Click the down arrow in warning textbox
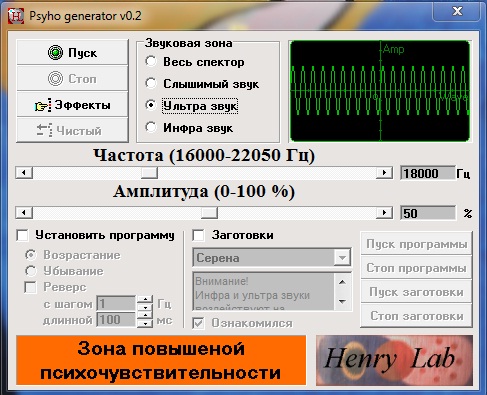The height and width of the screenshot is (395, 487). point(342,301)
